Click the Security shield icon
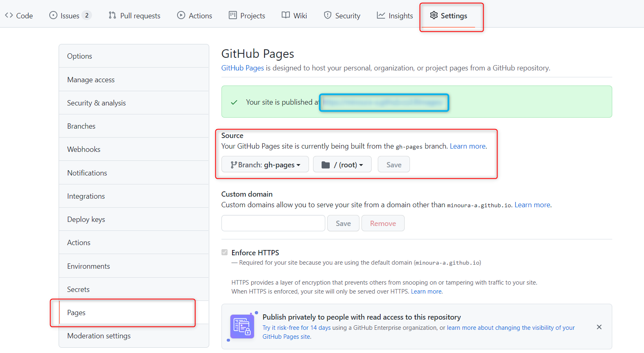Viewport: 644px width, 353px height. point(328,15)
